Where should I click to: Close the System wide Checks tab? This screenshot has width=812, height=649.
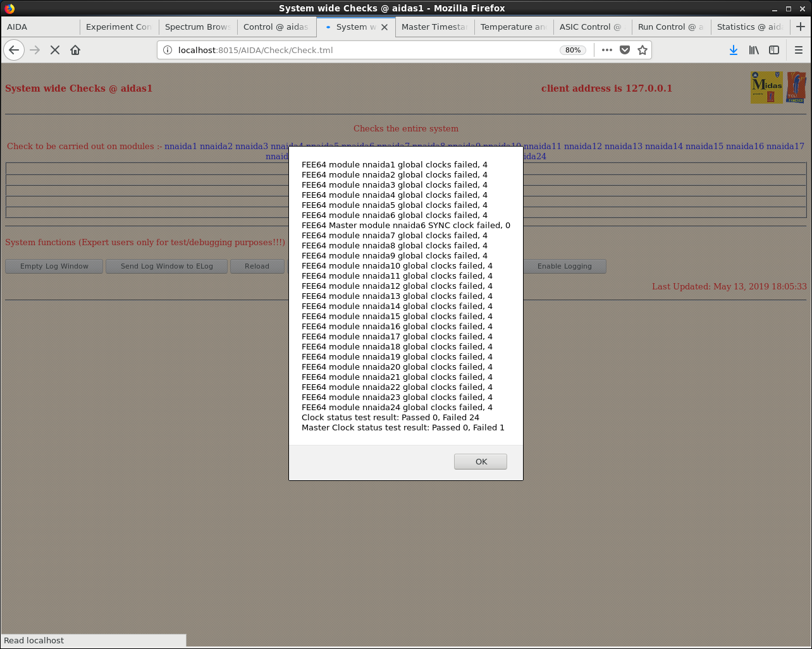tap(384, 27)
